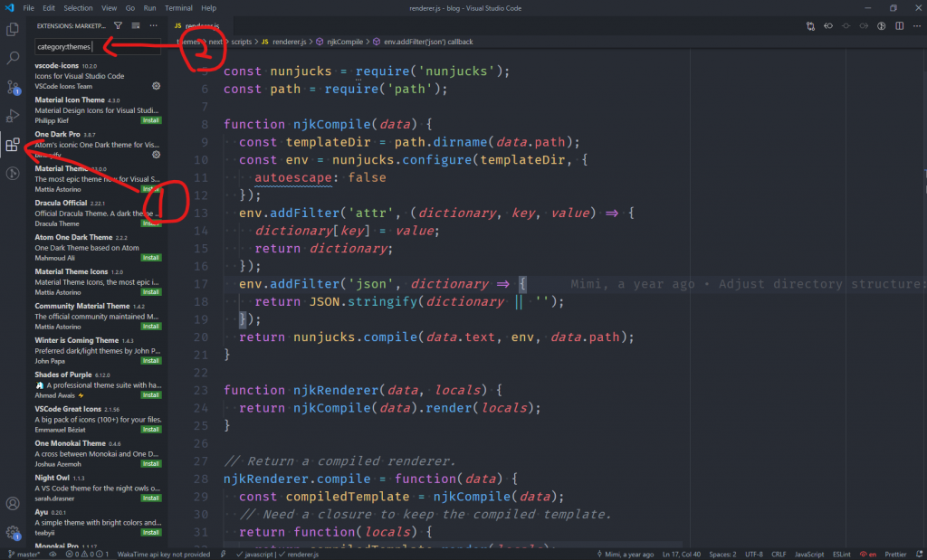Install the Atom One Dark Theme extension
This screenshot has height=560, width=927.
[151, 258]
